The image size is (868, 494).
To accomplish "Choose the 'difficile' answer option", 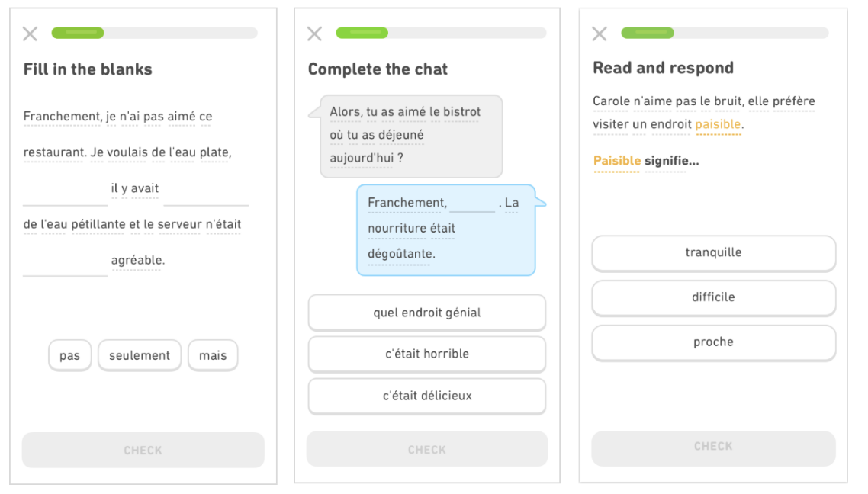I will [x=713, y=297].
